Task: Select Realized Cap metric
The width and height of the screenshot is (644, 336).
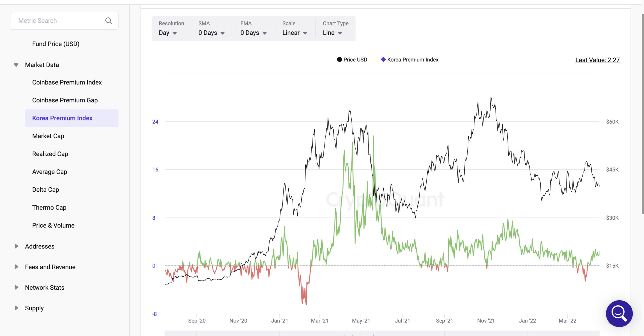Action: (50, 154)
